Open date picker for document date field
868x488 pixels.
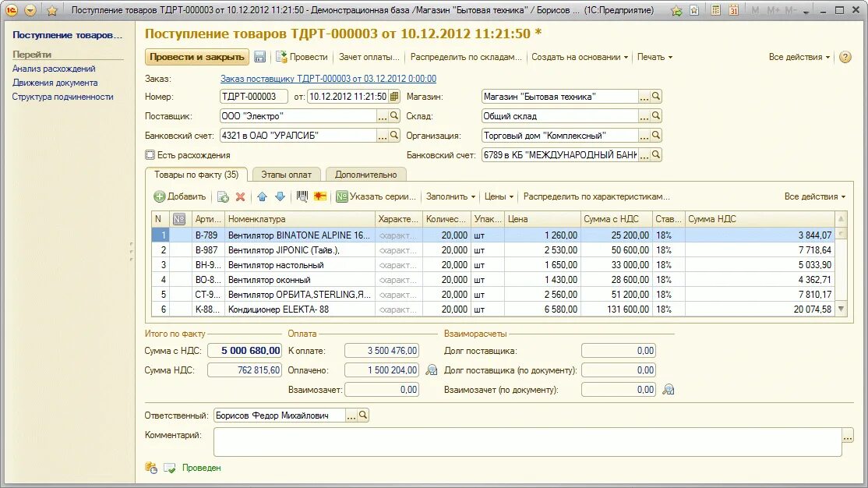(x=394, y=97)
